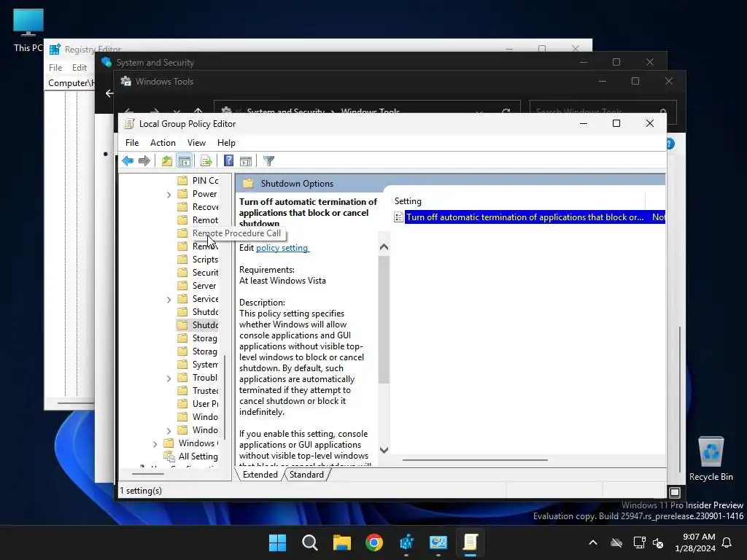
Task: Select the Turn off automatic termination setting row
Action: [530, 217]
